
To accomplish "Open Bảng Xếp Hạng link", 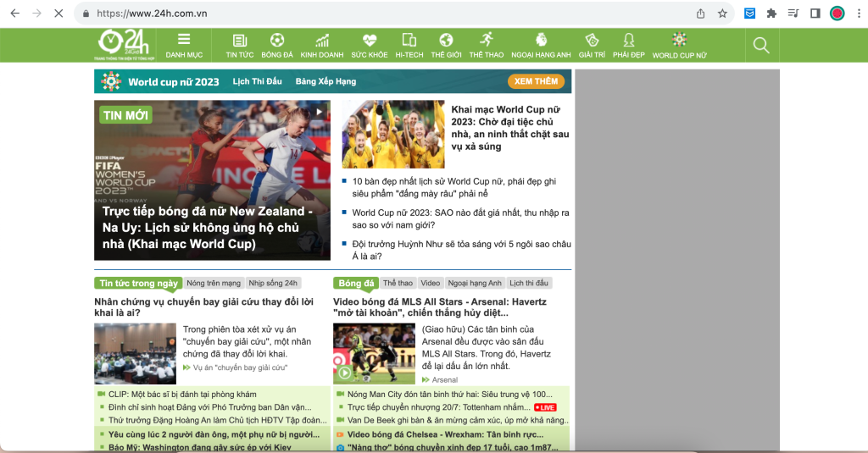I will pyautogui.click(x=325, y=82).
